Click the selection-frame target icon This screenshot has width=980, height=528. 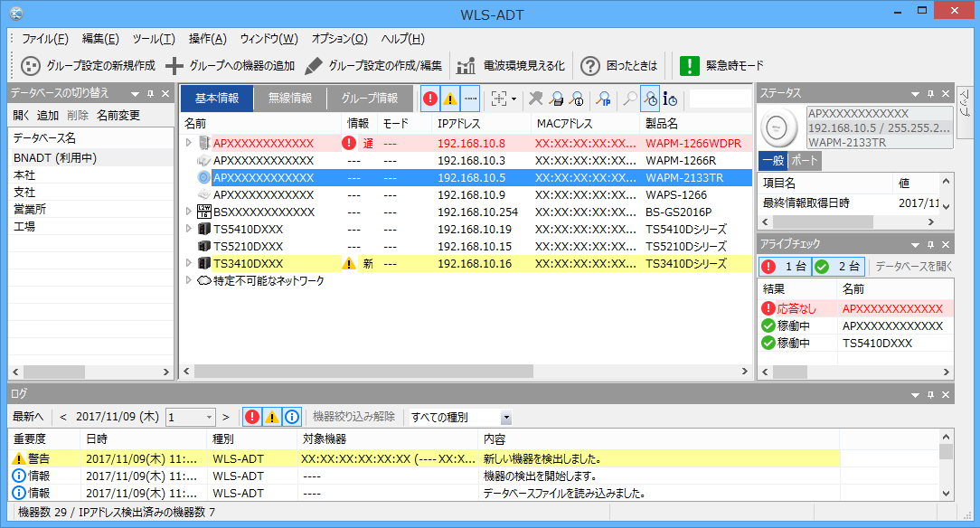click(x=499, y=99)
